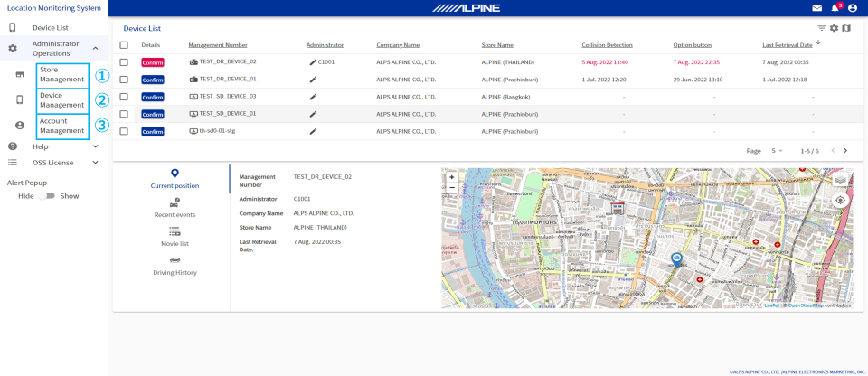Viewport: 868px width, 376px height.
Task: Click Last Retrieval Date sort arrow
Action: [818, 43]
